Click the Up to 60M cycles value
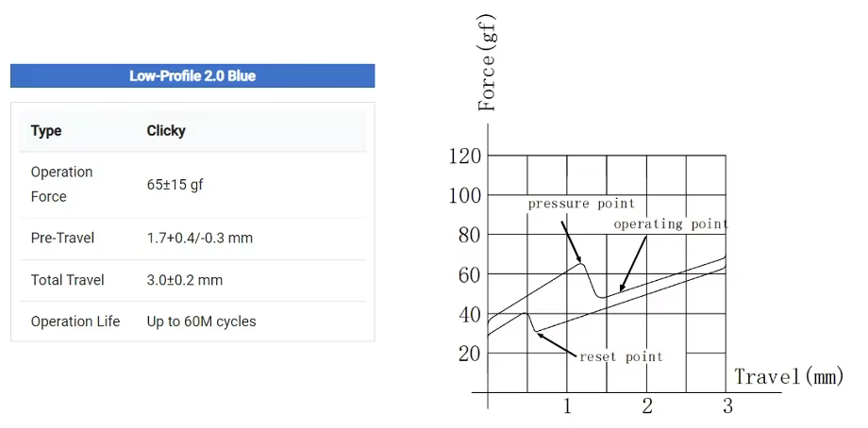Image resolution: width=868 pixels, height=428 pixels. coord(201,321)
